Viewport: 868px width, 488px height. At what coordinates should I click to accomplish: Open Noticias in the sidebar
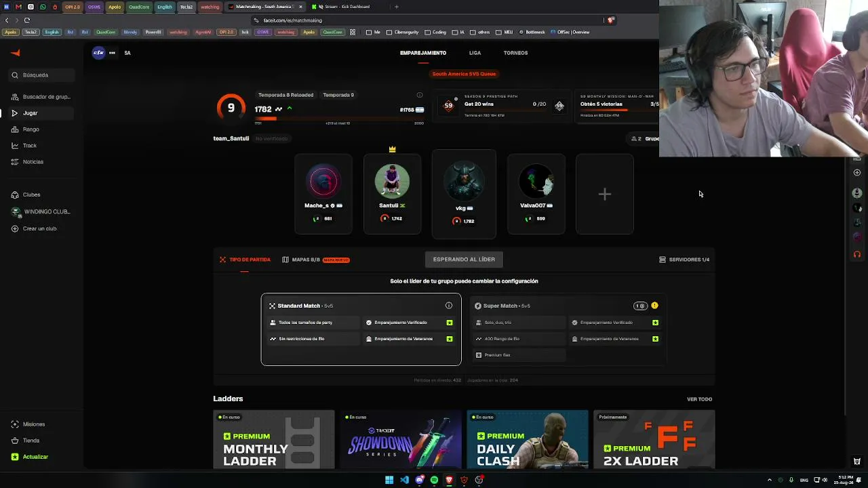pos(41,162)
